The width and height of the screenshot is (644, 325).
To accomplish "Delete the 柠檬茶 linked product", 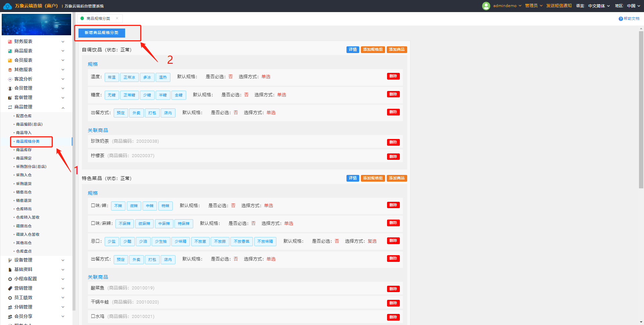I will coord(393,157).
